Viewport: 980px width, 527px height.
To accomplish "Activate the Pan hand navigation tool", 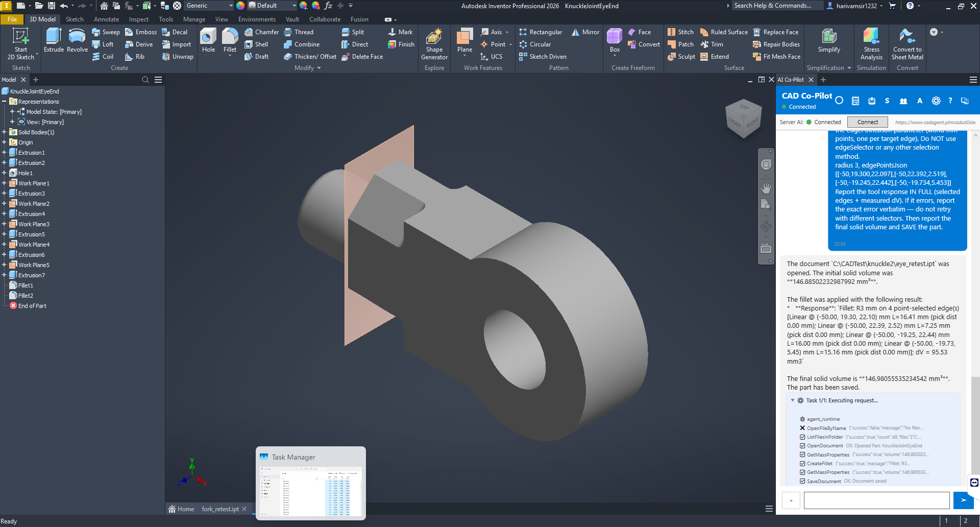I will (x=766, y=188).
